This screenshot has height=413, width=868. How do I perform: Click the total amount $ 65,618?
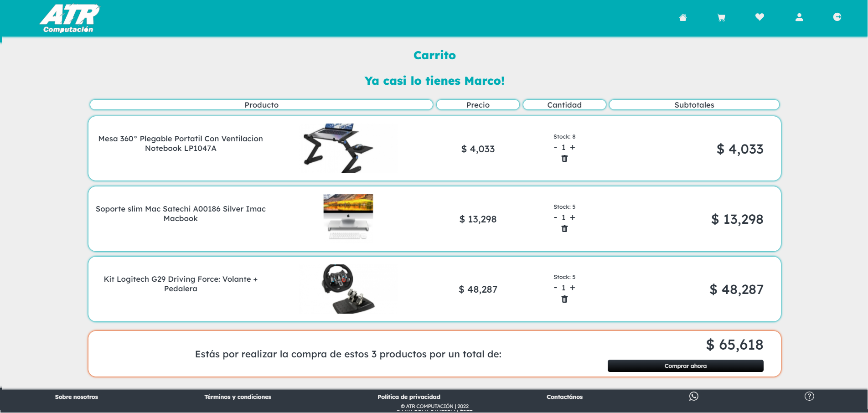tap(734, 345)
